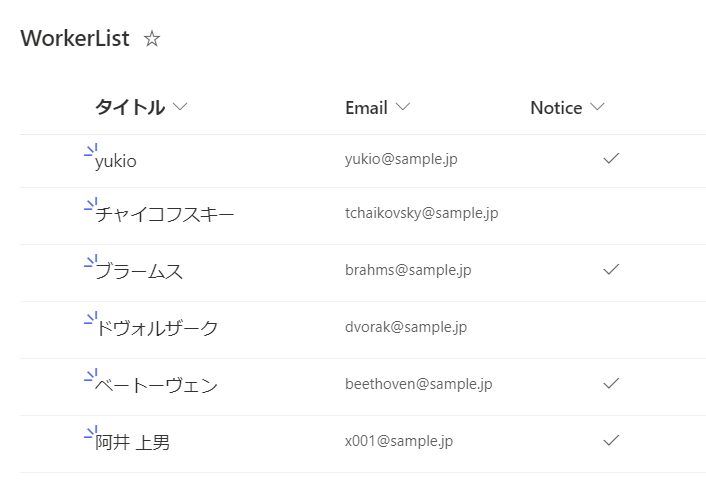Open the yukio list item
This screenshot has width=706, height=503.
(116, 161)
